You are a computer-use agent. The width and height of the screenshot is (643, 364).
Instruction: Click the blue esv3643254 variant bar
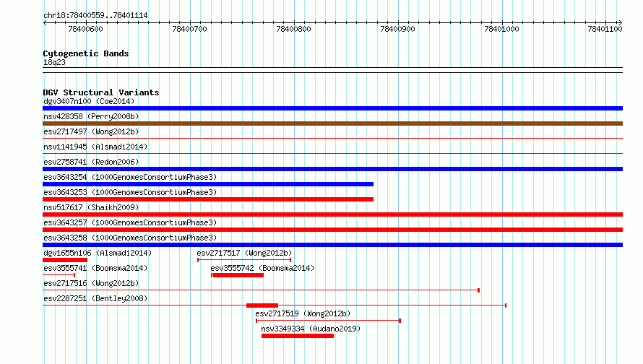tap(208, 184)
